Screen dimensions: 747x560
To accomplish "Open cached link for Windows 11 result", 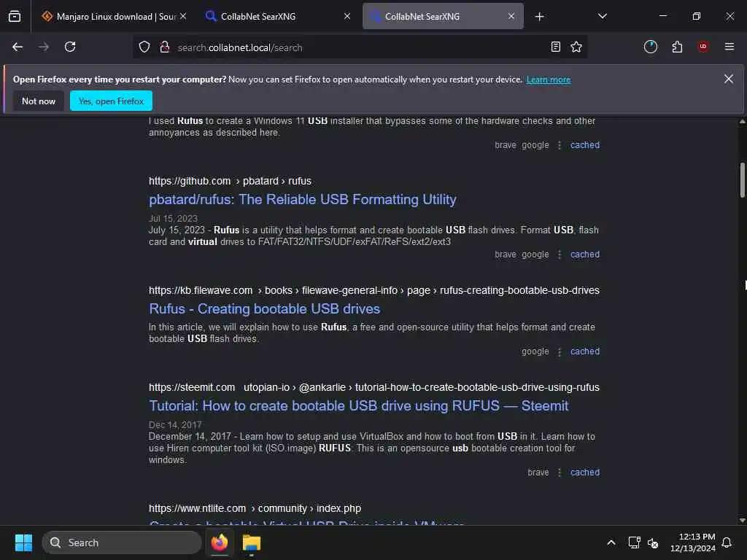I will [585, 145].
